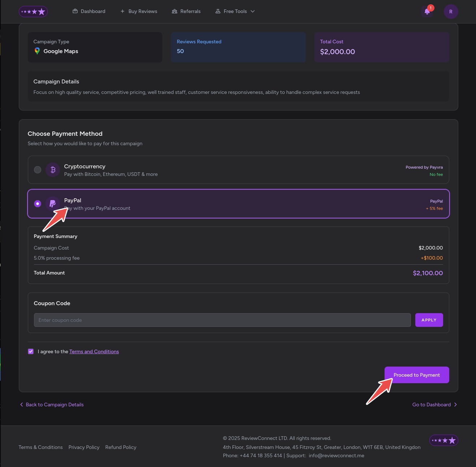476x467 pixels.
Task: Click the Go to Dashboard chevron arrow
Action: [455, 405]
